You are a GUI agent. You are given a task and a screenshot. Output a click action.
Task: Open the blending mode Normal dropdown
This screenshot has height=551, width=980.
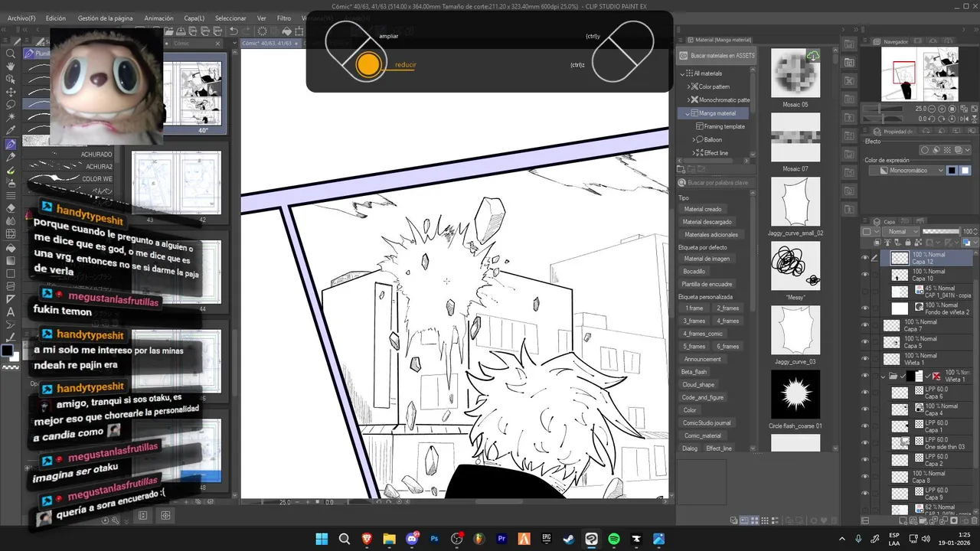(x=901, y=232)
